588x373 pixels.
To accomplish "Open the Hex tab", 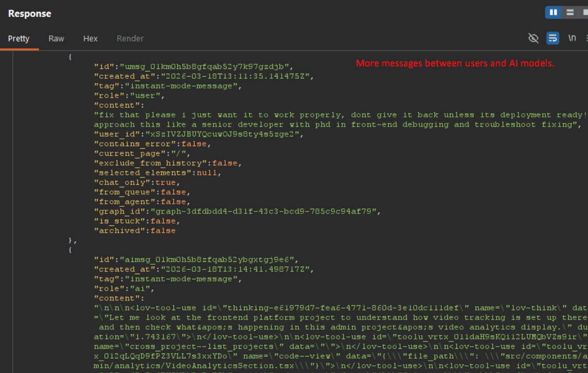I will click(91, 39).
